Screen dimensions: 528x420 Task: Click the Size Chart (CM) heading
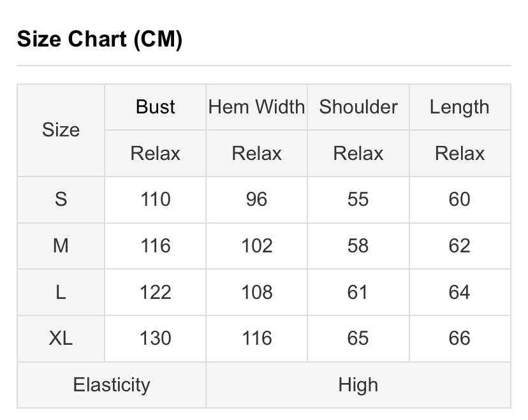tap(99, 40)
